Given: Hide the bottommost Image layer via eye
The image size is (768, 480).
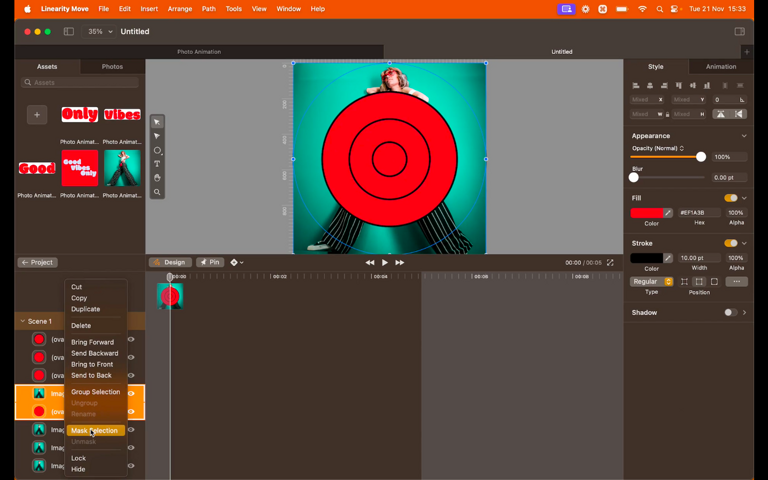Looking at the screenshot, I should [x=131, y=466].
